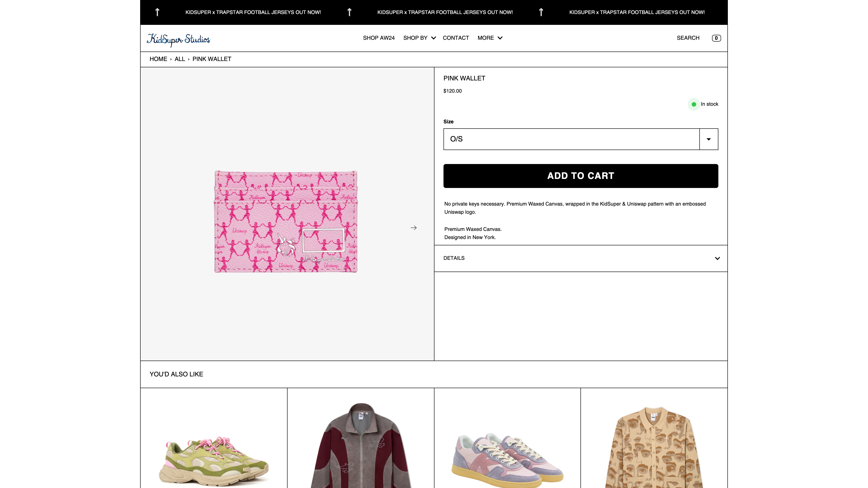The width and height of the screenshot is (868, 488).
Task: Expand the MORE menu
Action: (x=490, y=38)
